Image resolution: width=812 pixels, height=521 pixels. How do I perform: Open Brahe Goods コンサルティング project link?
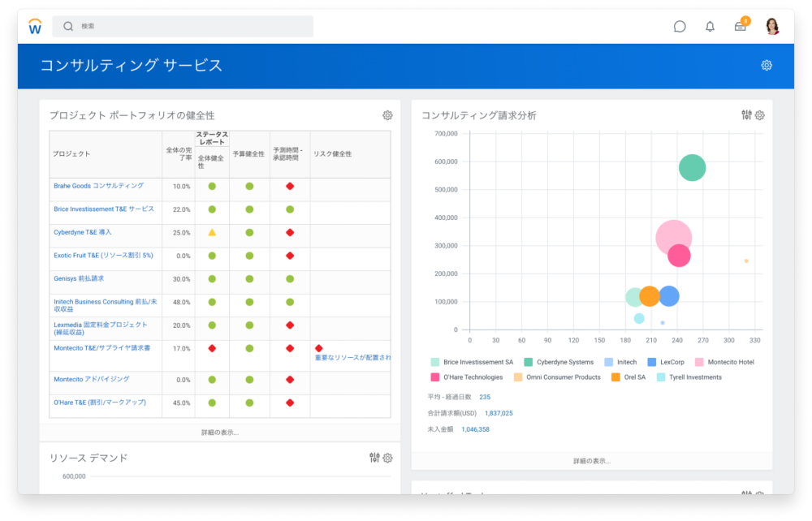click(x=98, y=186)
